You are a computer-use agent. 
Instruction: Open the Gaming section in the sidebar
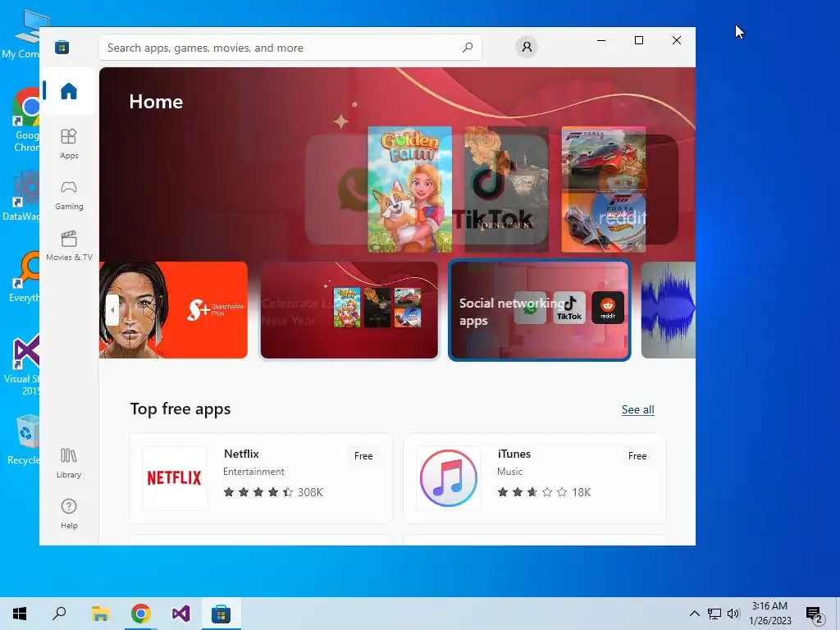(x=69, y=195)
